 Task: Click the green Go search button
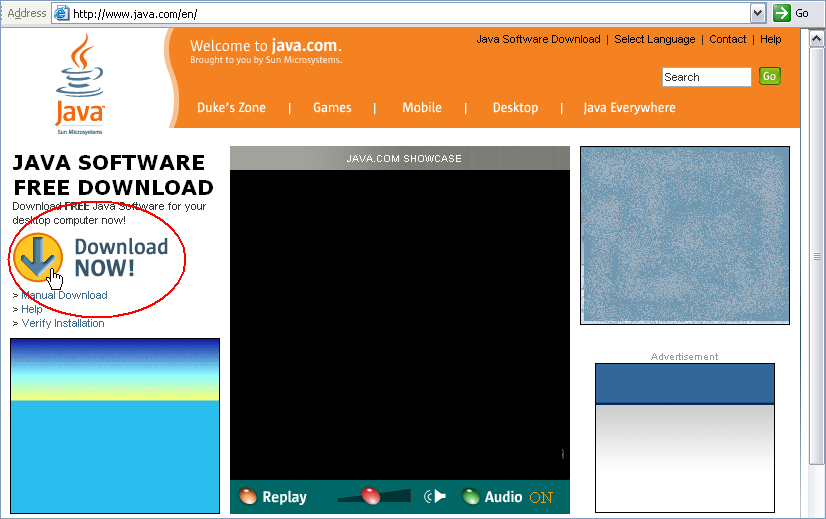click(770, 76)
